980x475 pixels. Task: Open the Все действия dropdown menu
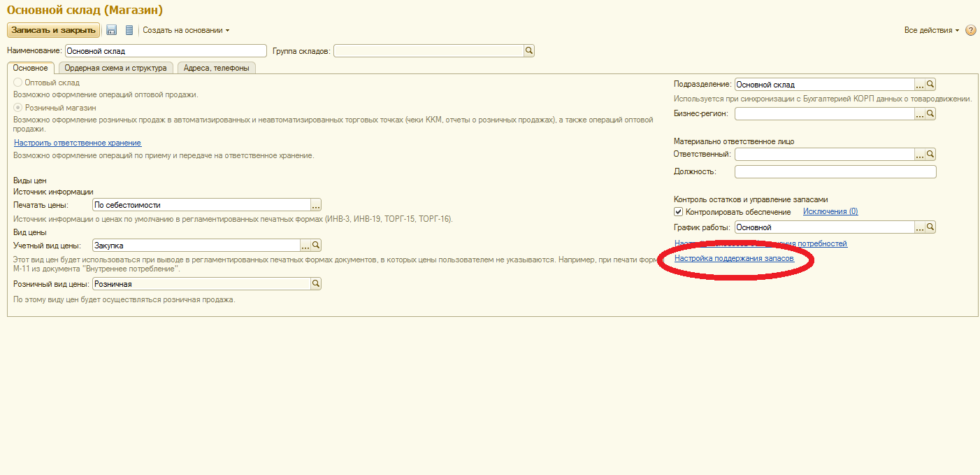[931, 30]
